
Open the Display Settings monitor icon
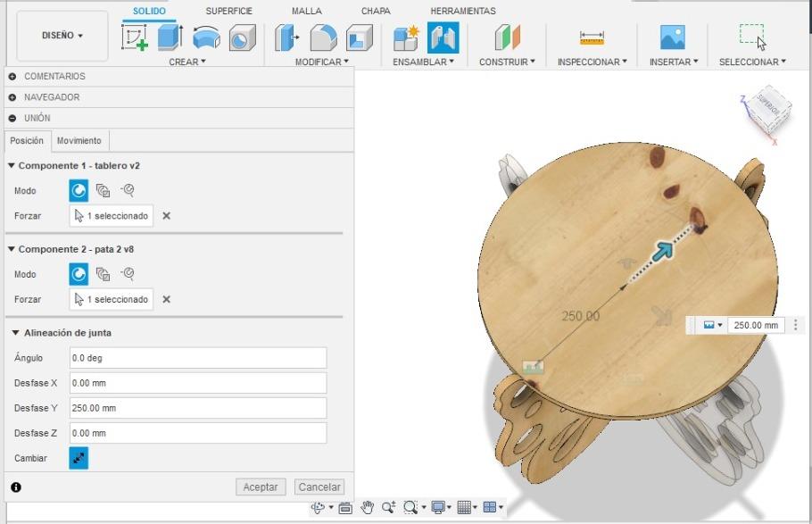point(438,507)
